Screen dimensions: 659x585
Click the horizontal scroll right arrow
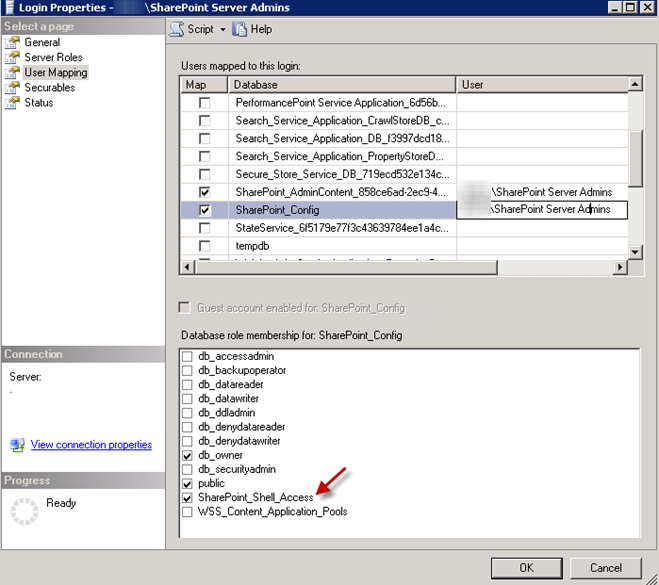(620, 267)
